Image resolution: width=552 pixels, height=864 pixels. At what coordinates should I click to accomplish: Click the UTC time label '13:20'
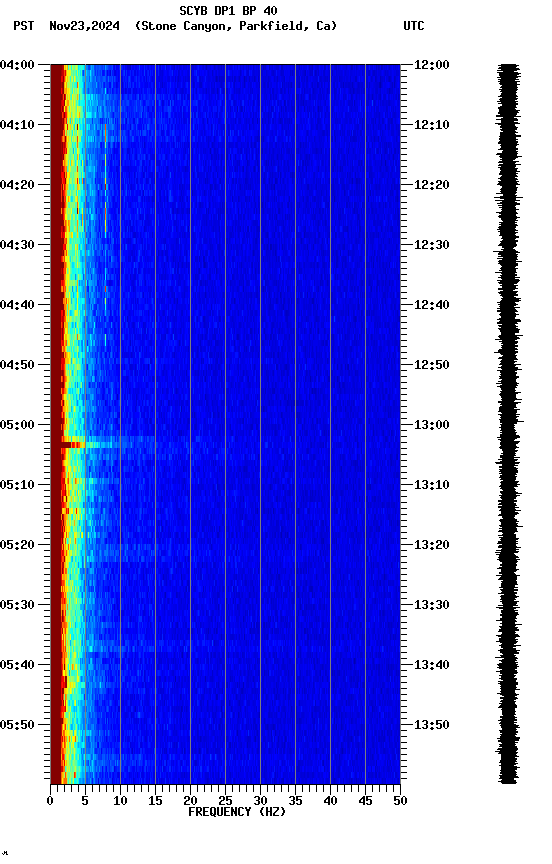pyautogui.click(x=432, y=545)
